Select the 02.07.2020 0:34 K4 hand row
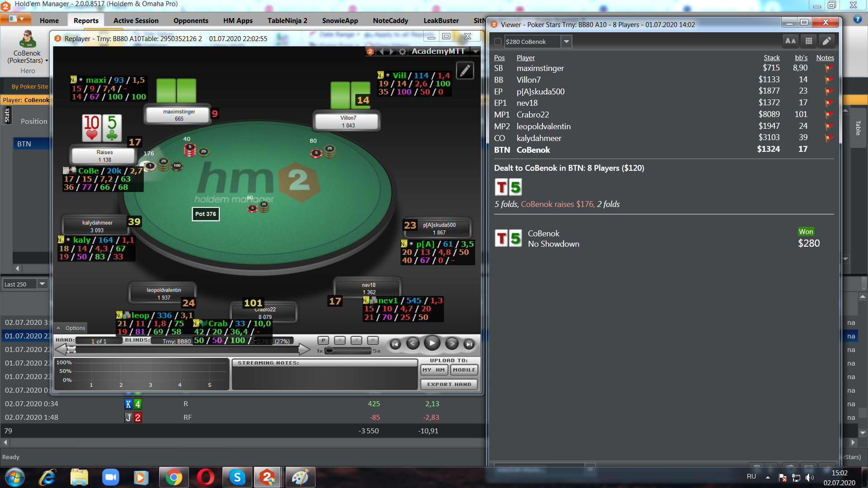The width and height of the screenshot is (868, 488). coord(243,404)
